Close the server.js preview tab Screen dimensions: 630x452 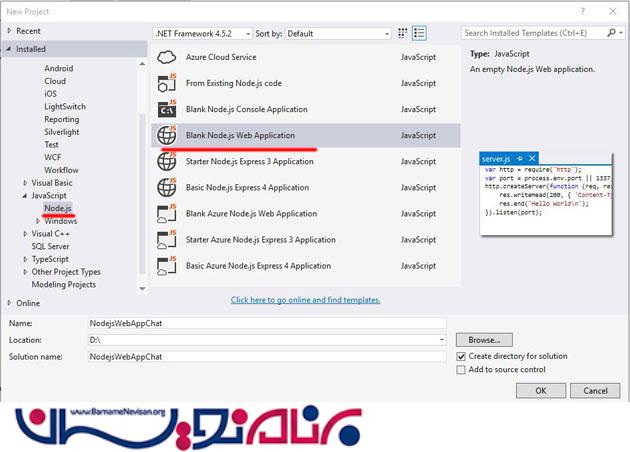[532, 158]
